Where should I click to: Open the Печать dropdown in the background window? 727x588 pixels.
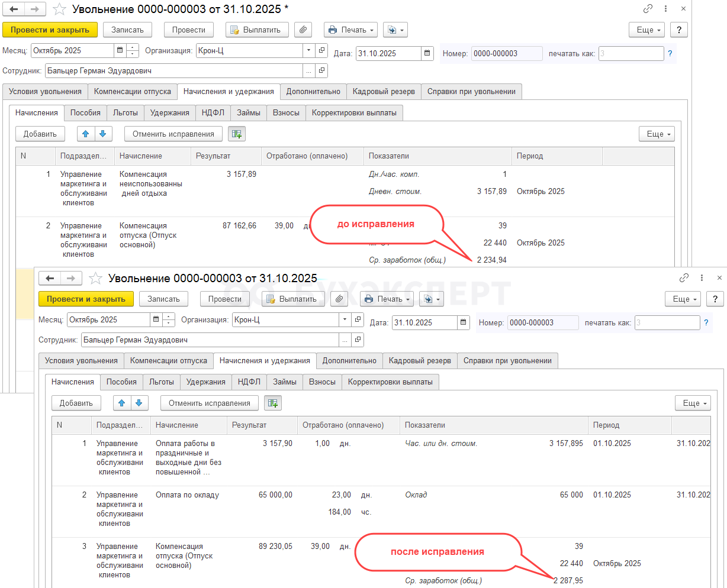pos(350,30)
